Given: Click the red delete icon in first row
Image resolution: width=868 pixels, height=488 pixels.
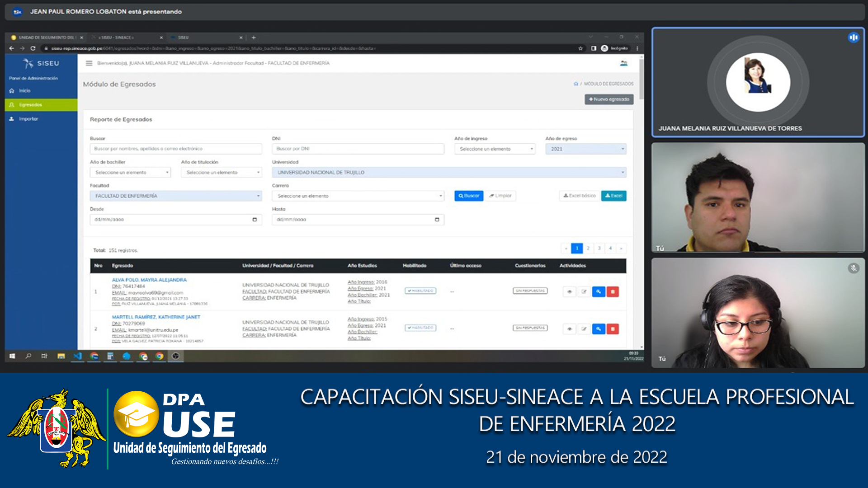Looking at the screenshot, I should pos(613,292).
